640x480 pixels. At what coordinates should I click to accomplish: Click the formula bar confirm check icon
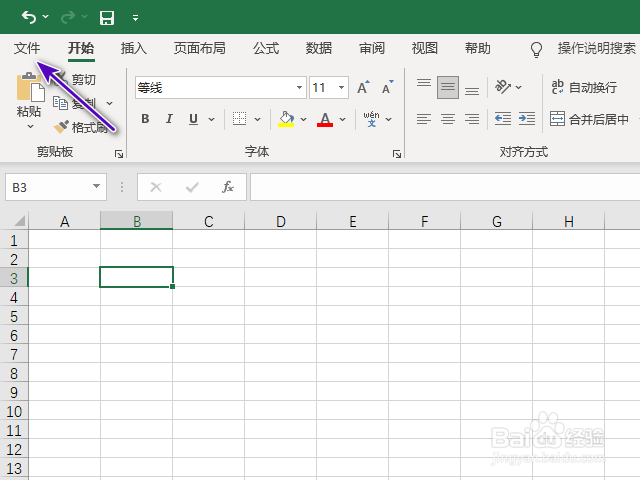192,187
